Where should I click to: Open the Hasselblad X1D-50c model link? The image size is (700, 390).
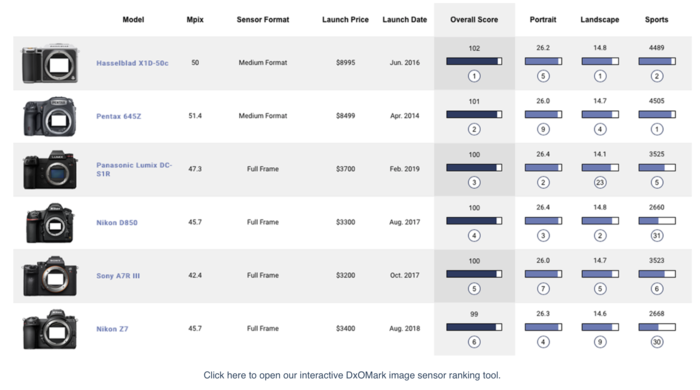(x=133, y=63)
